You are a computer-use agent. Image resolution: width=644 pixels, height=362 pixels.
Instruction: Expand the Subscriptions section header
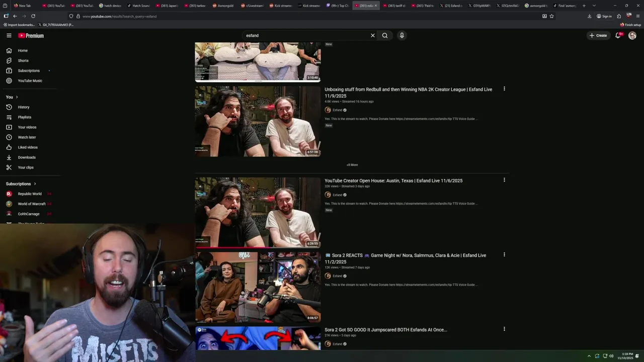(21, 184)
